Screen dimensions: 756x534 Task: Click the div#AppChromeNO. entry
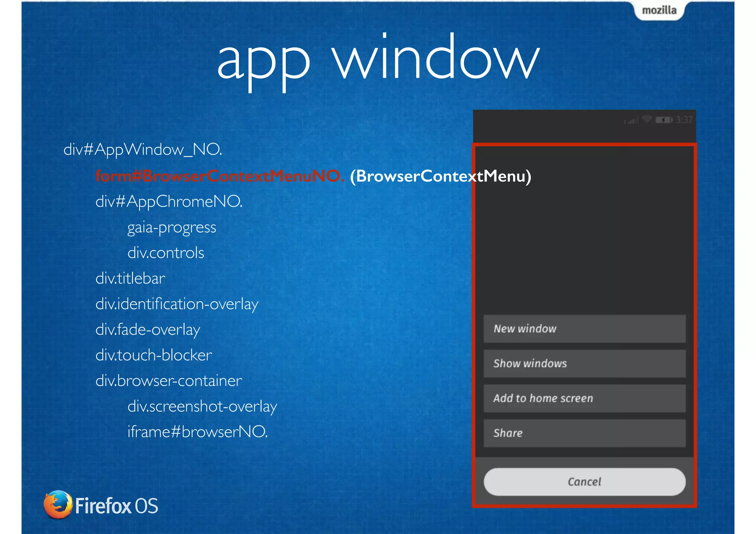click(169, 201)
